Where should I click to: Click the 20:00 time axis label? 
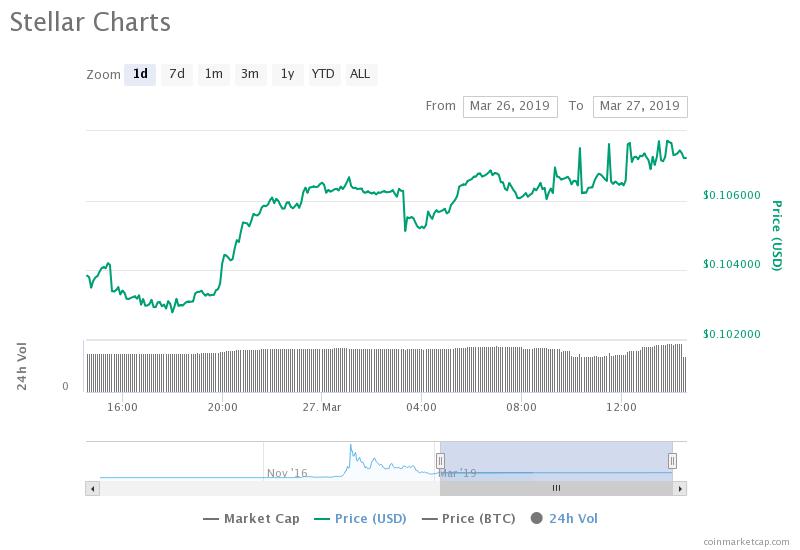tap(222, 408)
